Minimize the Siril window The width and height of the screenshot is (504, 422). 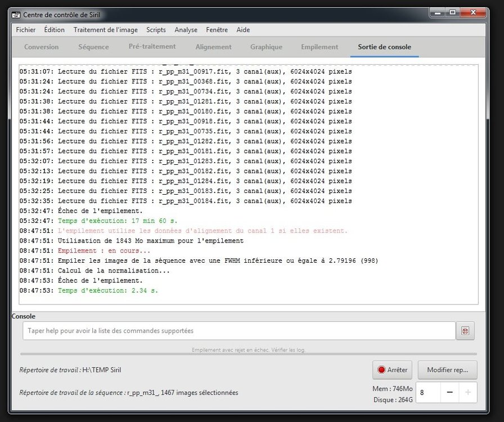tap(437, 13)
